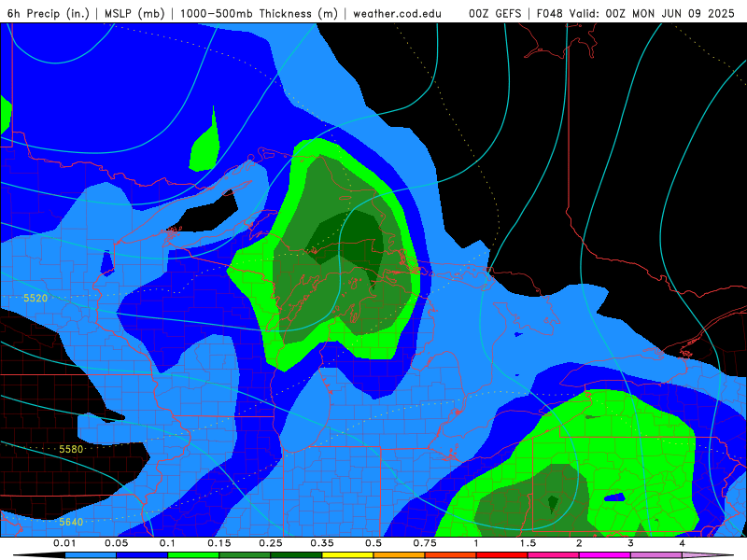Click the 0.5 legend value label
The width and height of the screenshot is (747, 560).
(x=373, y=543)
